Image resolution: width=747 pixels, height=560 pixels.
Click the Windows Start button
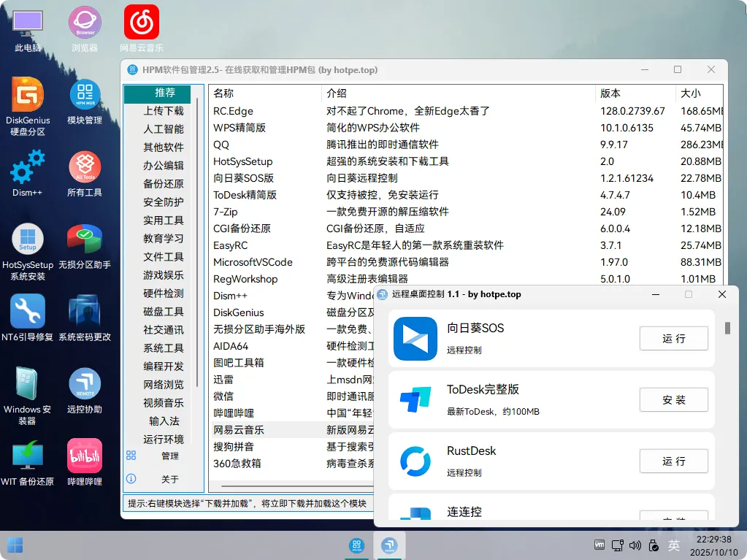15,545
